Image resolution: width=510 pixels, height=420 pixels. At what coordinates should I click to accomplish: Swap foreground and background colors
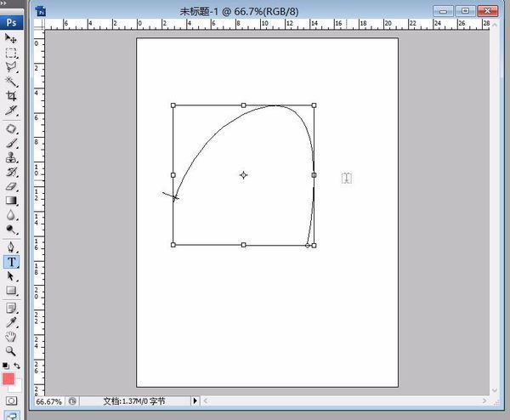(17, 366)
